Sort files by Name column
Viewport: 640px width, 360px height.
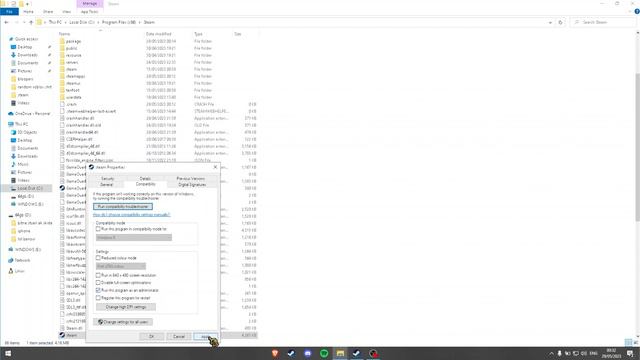[64, 34]
